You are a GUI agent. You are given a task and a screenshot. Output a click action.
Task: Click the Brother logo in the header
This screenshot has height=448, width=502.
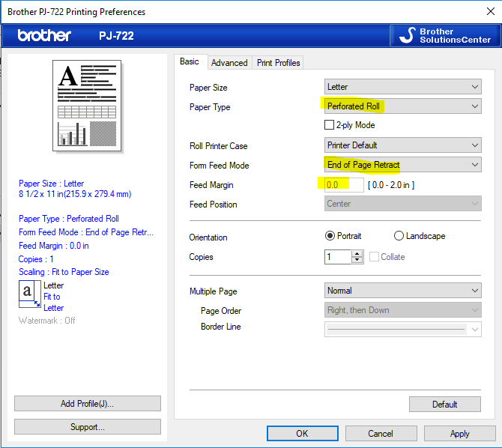(44, 35)
